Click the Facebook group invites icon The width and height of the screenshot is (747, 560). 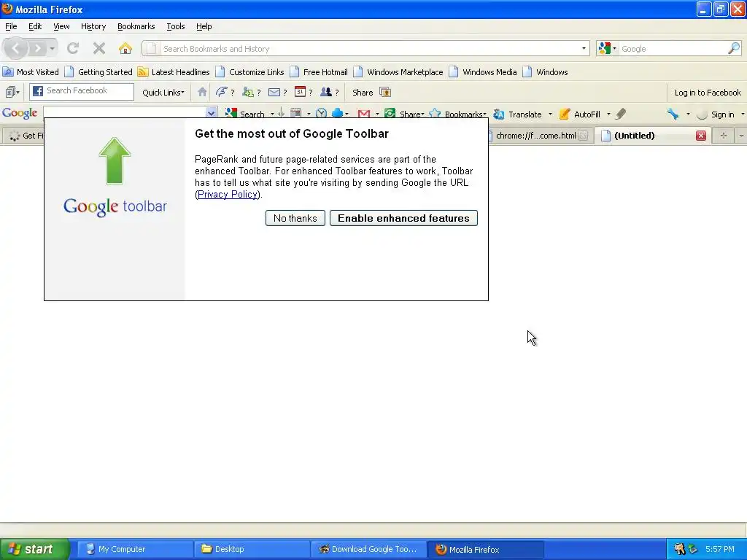click(326, 92)
